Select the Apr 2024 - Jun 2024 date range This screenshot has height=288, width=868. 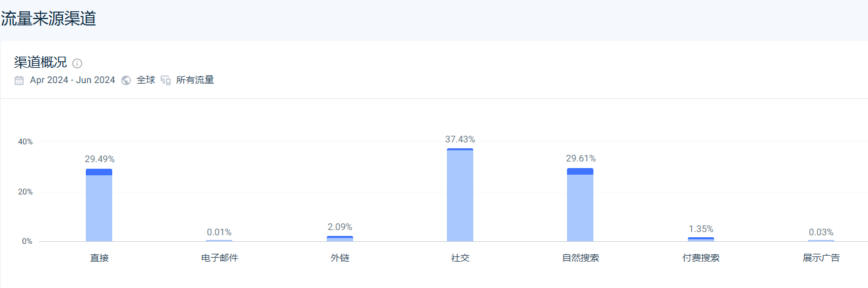point(73,80)
